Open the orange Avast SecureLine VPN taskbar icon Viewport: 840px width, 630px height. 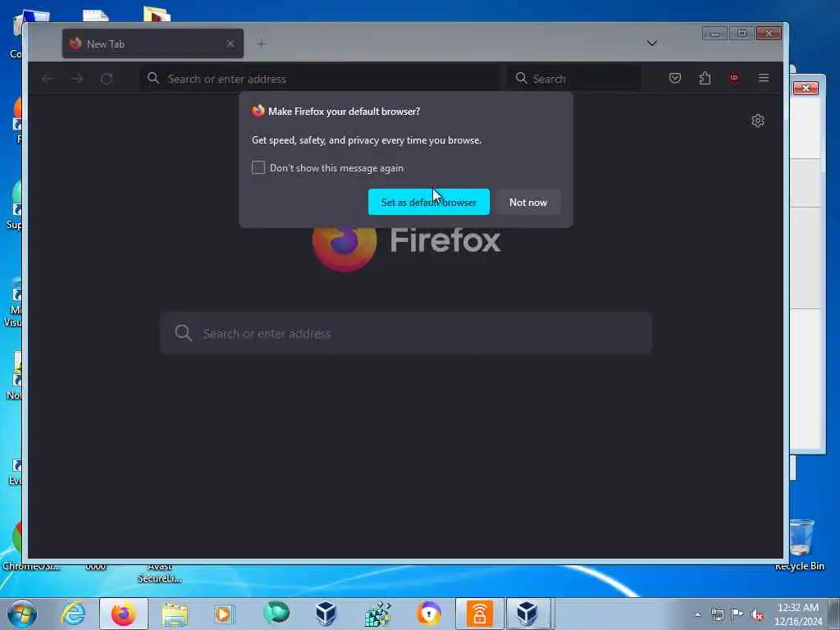(x=479, y=614)
